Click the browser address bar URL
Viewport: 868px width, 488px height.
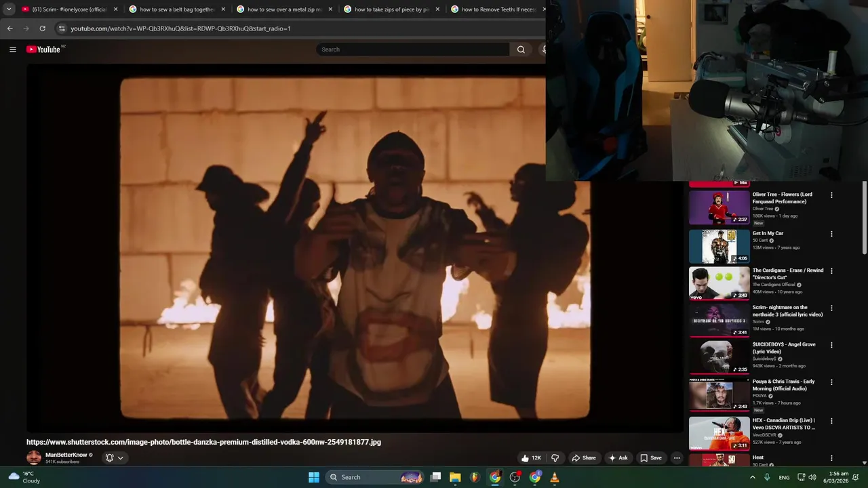pos(180,28)
